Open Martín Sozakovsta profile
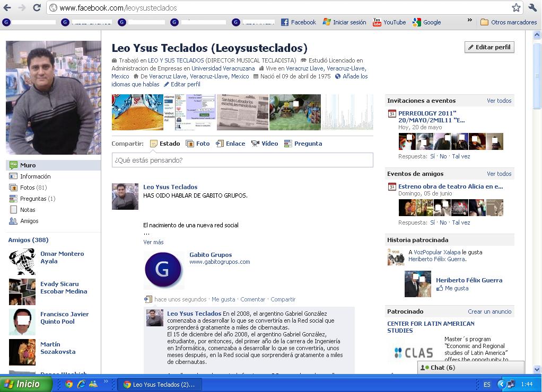The width and height of the screenshot is (542, 392). 58,348
